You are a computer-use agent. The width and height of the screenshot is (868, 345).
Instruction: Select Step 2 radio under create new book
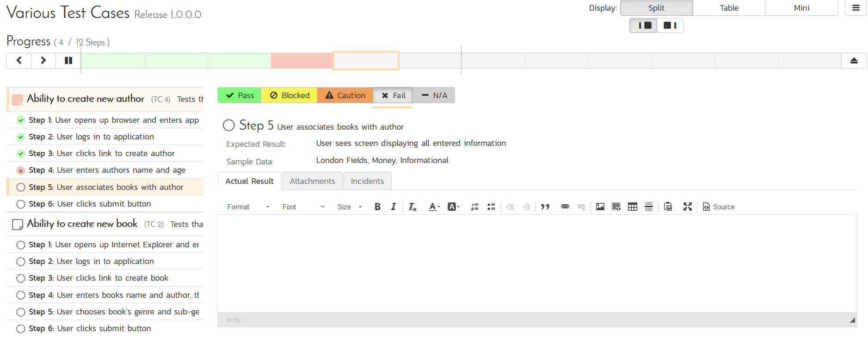21,262
